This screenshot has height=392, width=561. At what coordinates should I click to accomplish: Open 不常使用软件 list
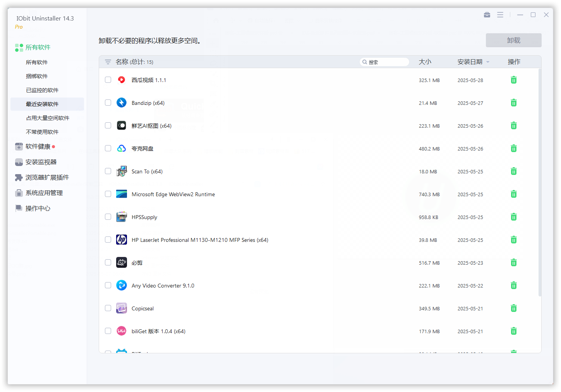(42, 132)
